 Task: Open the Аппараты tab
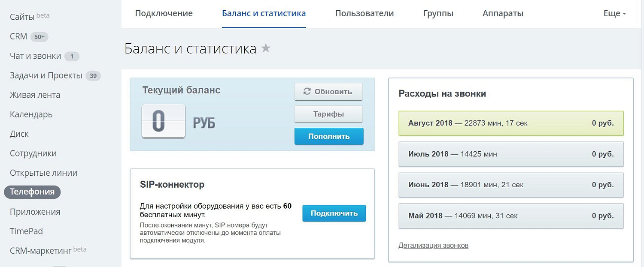pos(502,13)
